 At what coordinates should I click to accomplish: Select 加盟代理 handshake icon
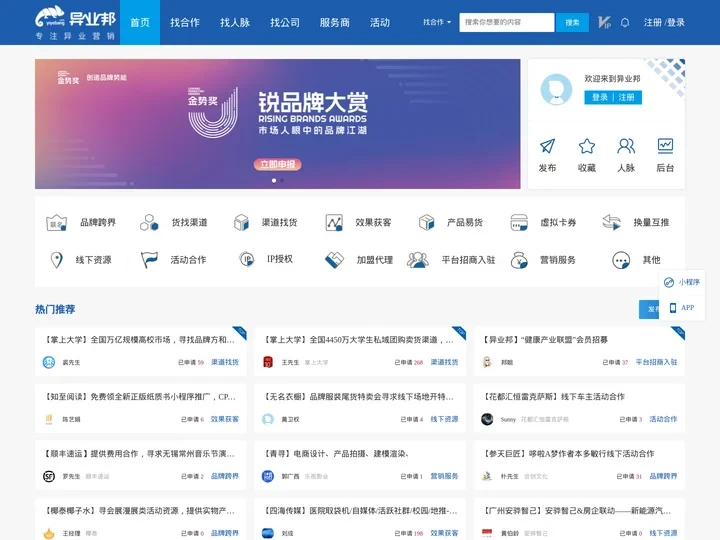(334, 260)
